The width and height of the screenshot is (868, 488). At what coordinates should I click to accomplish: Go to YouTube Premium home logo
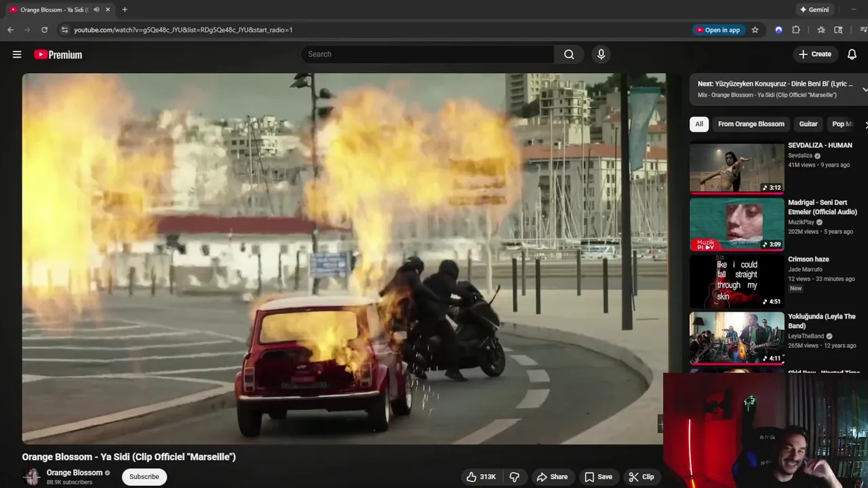click(x=58, y=55)
